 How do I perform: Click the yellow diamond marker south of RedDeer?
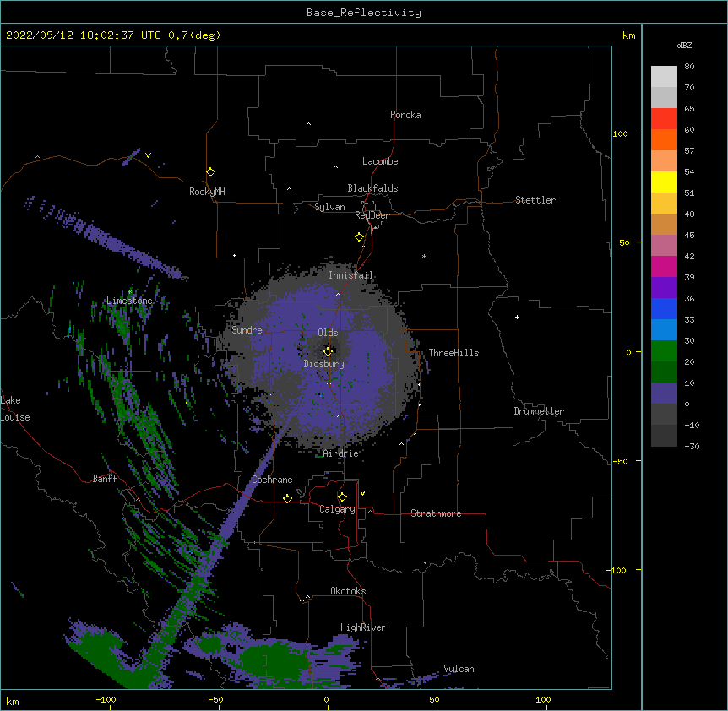(x=359, y=237)
